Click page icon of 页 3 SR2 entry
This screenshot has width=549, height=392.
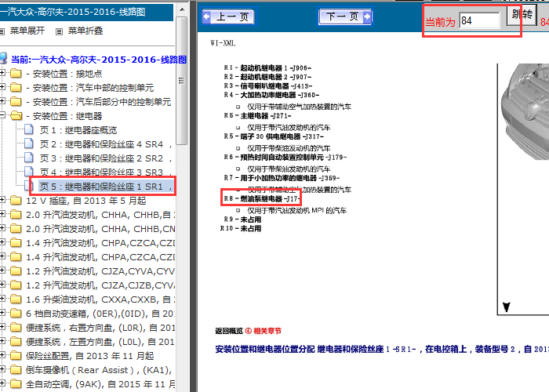pyautogui.click(x=29, y=158)
